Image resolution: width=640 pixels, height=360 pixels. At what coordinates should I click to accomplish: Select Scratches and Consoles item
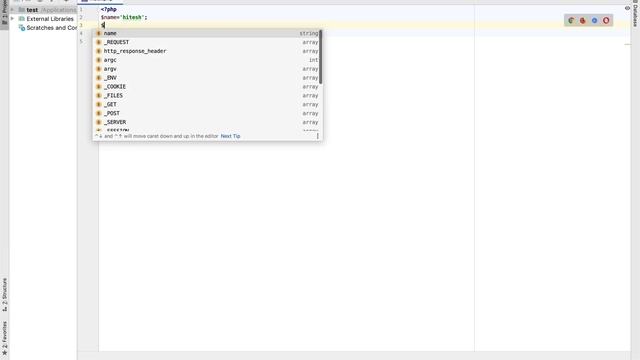(51, 28)
